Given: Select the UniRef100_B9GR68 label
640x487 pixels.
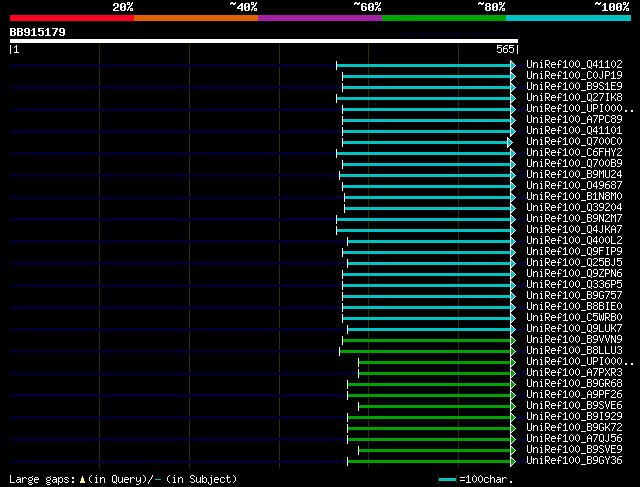Looking at the screenshot, I should tap(574, 384).
